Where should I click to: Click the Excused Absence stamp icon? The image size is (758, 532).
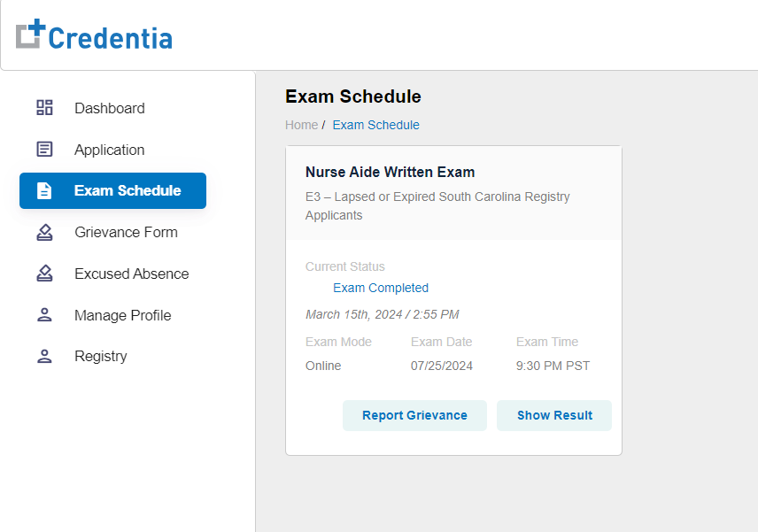point(44,274)
